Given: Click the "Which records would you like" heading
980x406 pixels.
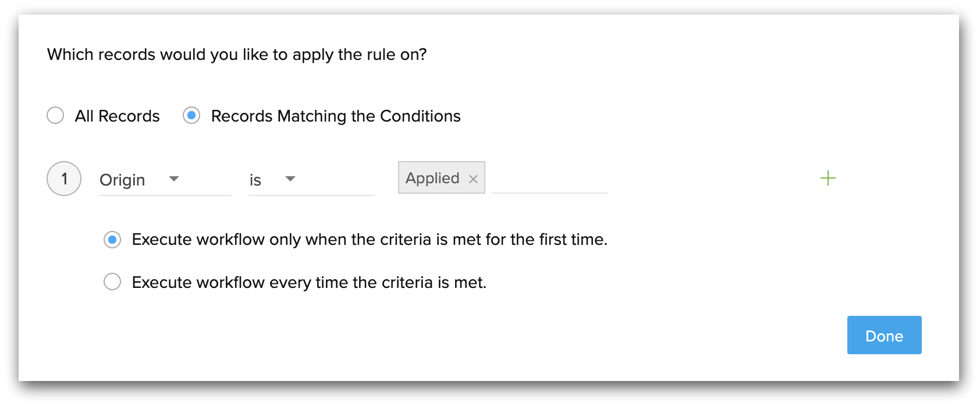Looking at the screenshot, I should click(237, 54).
